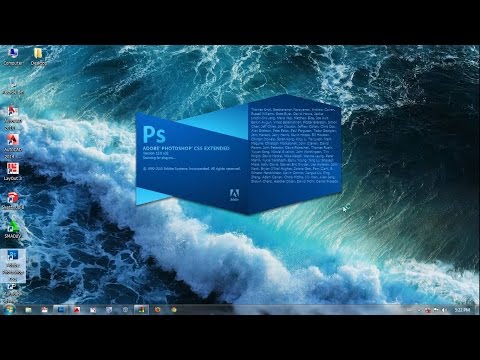480x360 pixels.
Task: Select the SketchUp 8 desktop shortcut
Action: pos(13,201)
